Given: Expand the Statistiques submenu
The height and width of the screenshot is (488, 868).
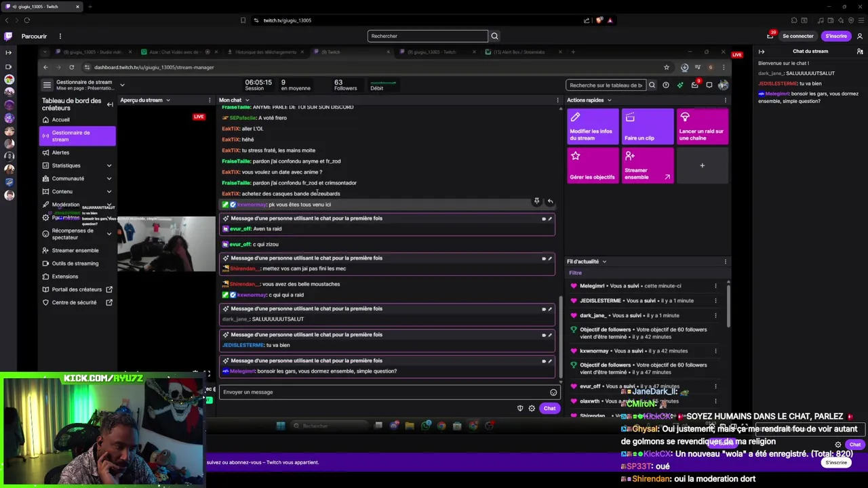Looking at the screenshot, I should coord(109,165).
